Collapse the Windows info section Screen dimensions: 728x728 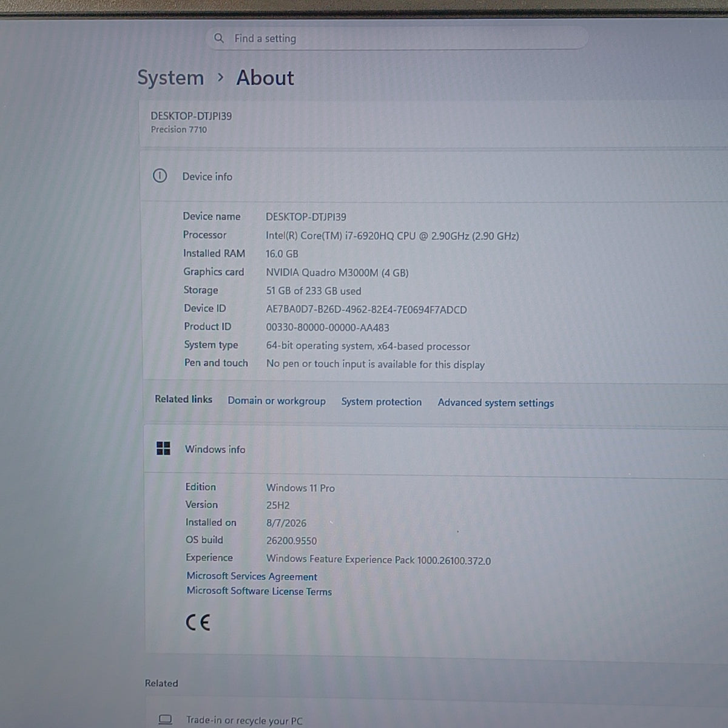(436, 450)
